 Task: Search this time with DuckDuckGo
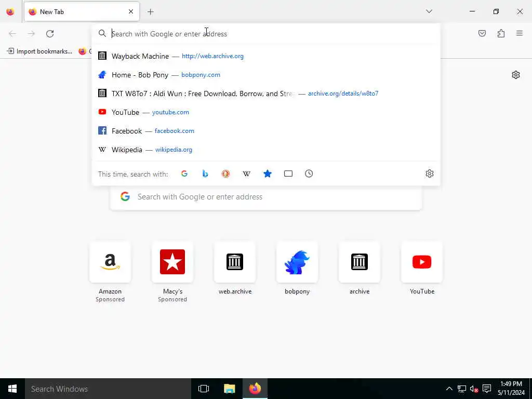point(225,174)
